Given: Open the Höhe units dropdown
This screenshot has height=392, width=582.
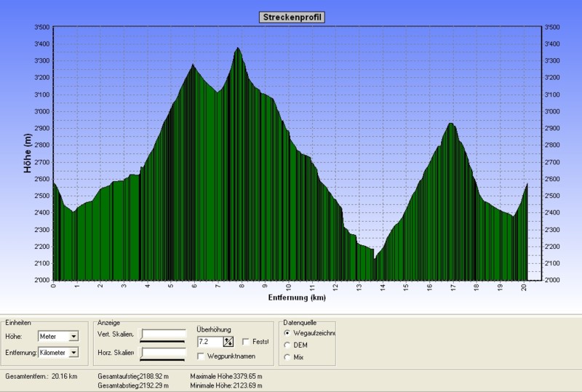Looking at the screenshot, I should pyautogui.click(x=73, y=336).
